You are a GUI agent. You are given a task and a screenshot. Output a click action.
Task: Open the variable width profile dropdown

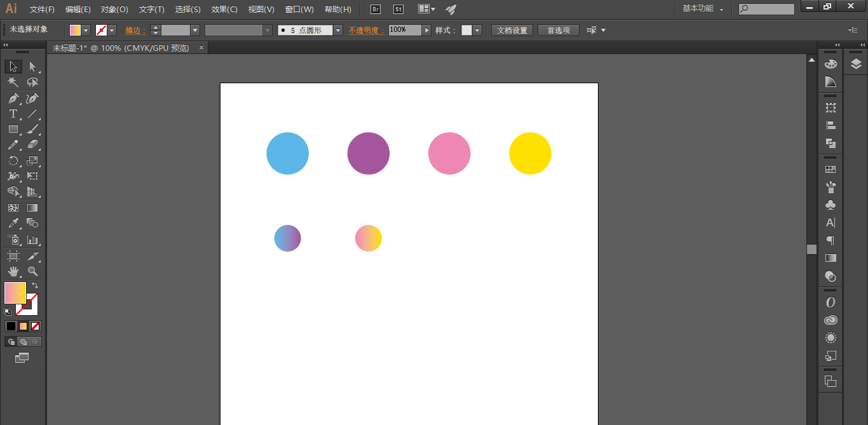click(268, 30)
